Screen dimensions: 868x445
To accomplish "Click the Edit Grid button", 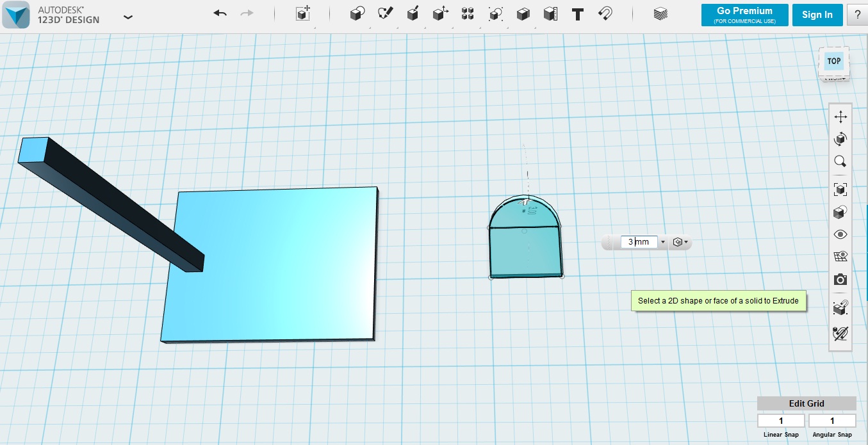I will pyautogui.click(x=807, y=403).
